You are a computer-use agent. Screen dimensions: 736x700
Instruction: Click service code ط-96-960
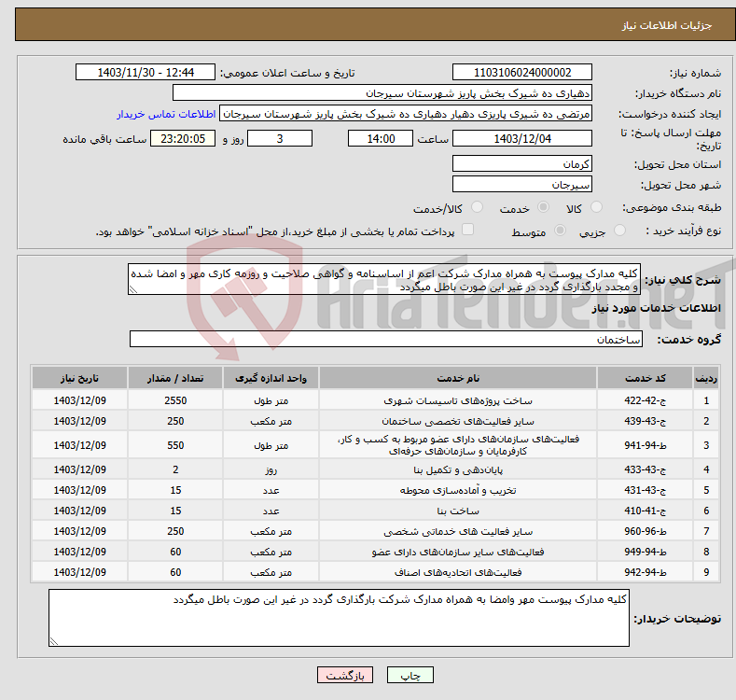coord(646,531)
